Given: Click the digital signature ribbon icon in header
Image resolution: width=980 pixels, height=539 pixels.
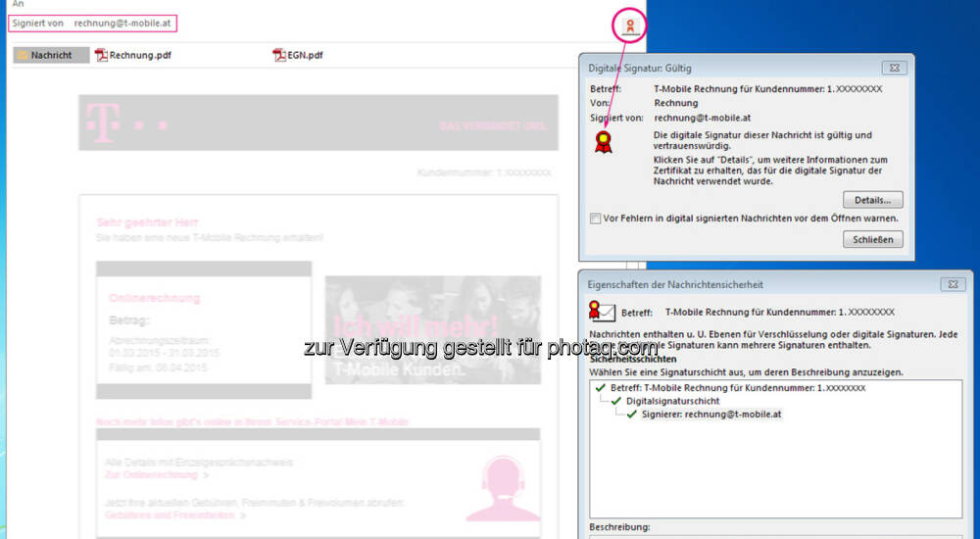Looking at the screenshot, I should [629, 26].
